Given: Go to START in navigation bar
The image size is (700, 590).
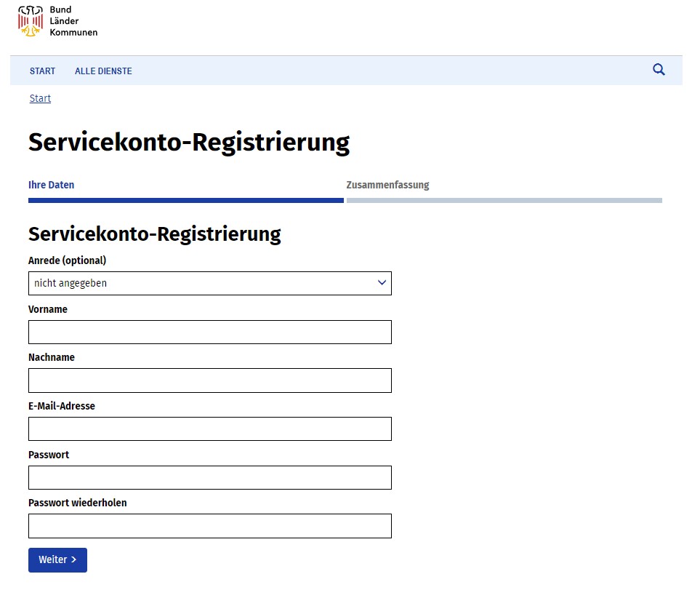Looking at the screenshot, I should point(42,71).
